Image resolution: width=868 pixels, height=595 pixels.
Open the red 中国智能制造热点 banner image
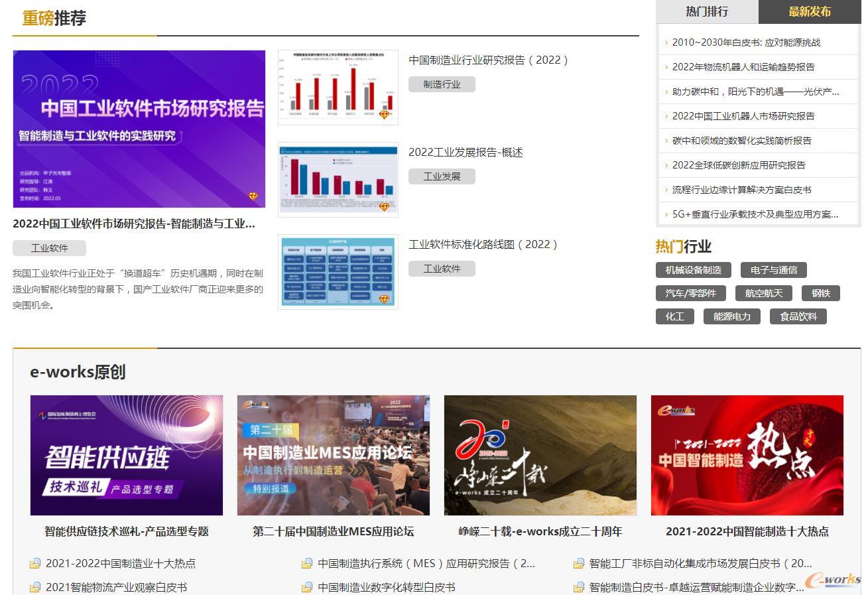pos(747,456)
